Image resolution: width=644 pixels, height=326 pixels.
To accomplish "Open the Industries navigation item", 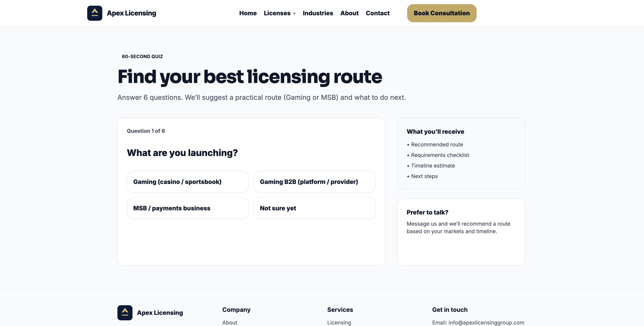I will point(318,13).
